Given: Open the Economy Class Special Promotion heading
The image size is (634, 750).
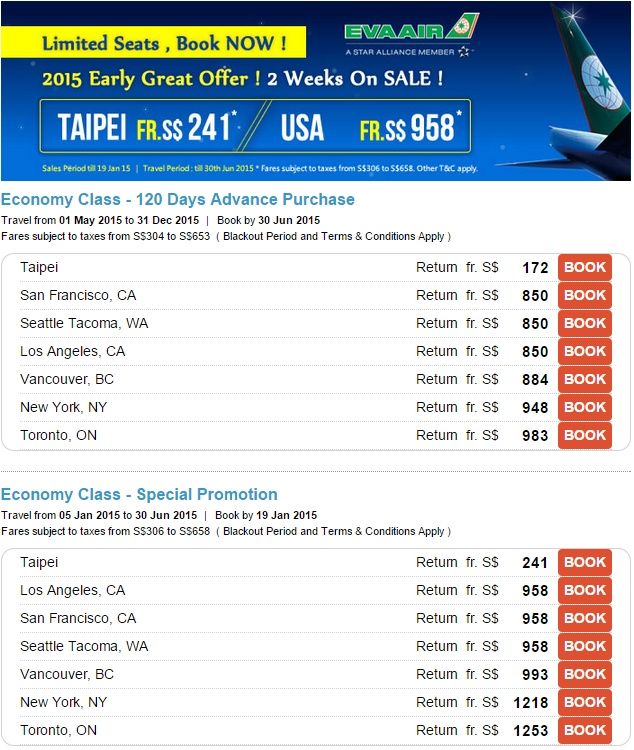Looking at the screenshot, I should click(x=139, y=495).
